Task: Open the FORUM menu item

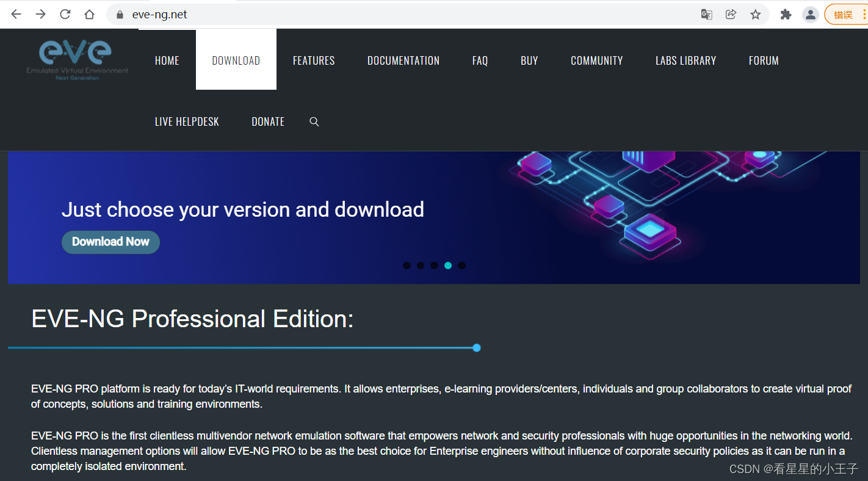Action: pyautogui.click(x=764, y=60)
